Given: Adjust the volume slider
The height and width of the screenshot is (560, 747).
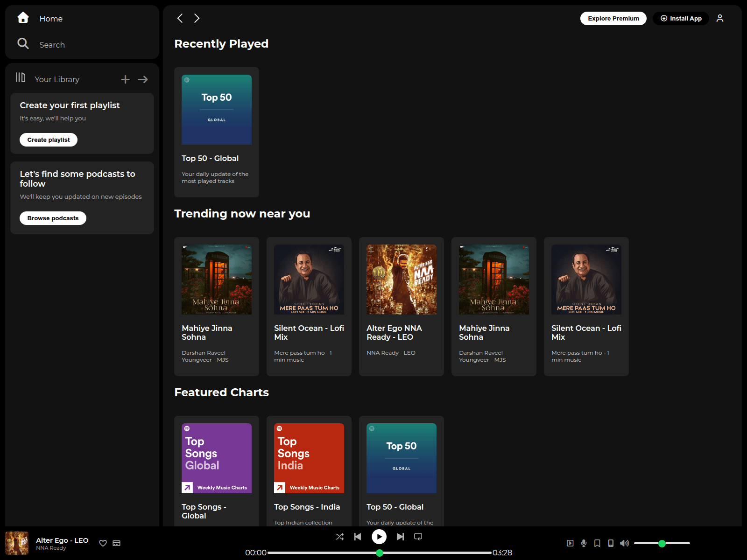Looking at the screenshot, I should [x=662, y=543].
